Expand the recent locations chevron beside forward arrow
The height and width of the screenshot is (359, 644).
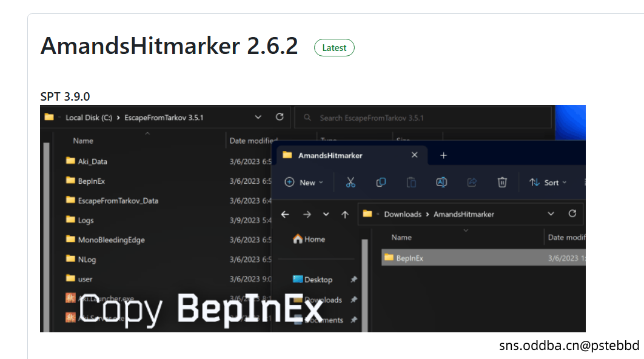[x=326, y=214]
